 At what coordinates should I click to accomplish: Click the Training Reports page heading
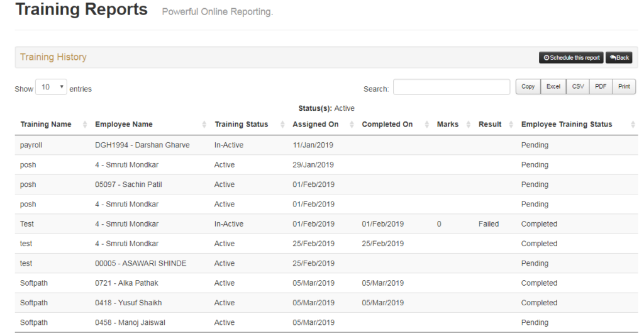[81, 9]
